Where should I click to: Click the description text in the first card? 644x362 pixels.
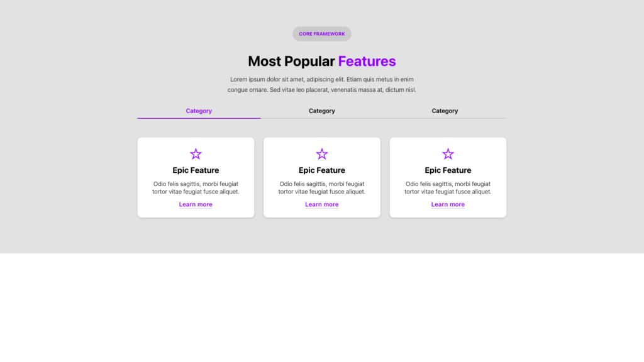[x=196, y=188]
